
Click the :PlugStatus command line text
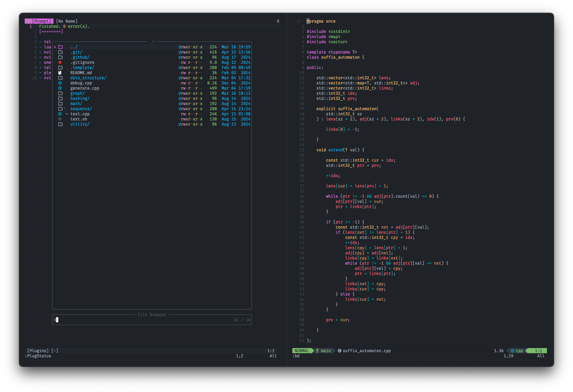click(38, 356)
